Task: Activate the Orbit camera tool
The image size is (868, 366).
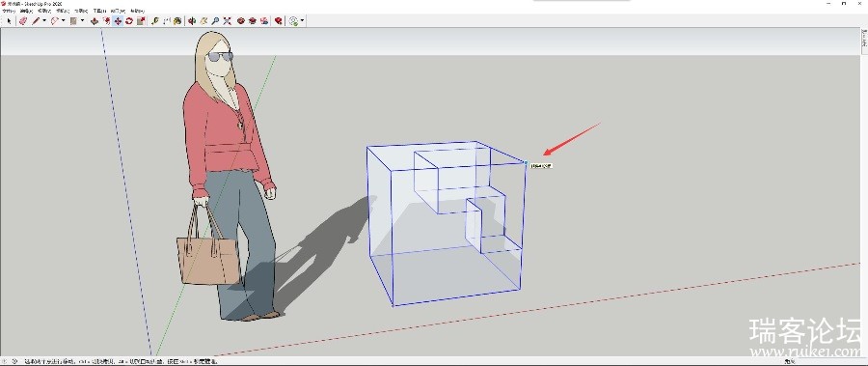Action: point(192,21)
